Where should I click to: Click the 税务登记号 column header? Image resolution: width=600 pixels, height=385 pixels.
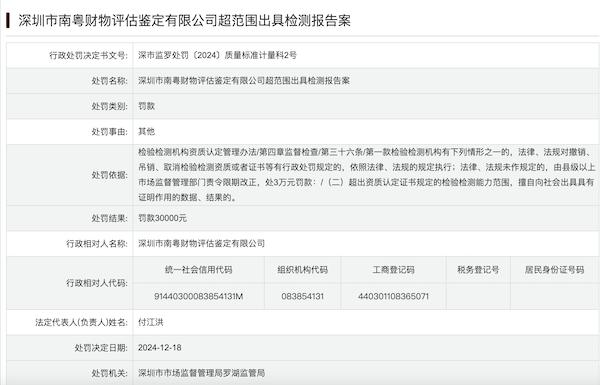478,270
